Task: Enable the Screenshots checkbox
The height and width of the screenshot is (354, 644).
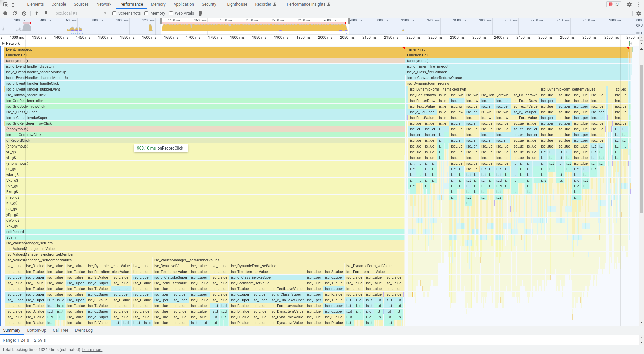Action: [x=114, y=13]
